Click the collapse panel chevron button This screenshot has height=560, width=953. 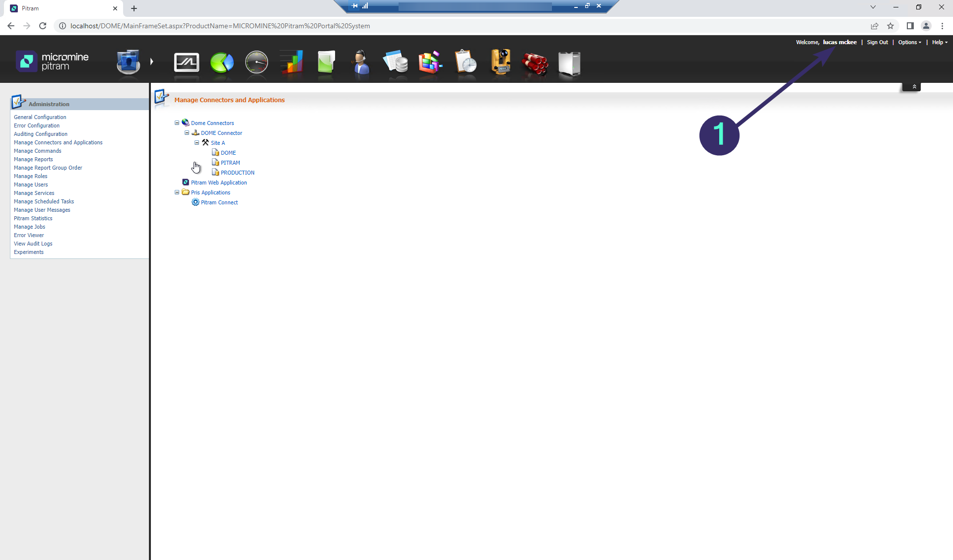coord(913,86)
